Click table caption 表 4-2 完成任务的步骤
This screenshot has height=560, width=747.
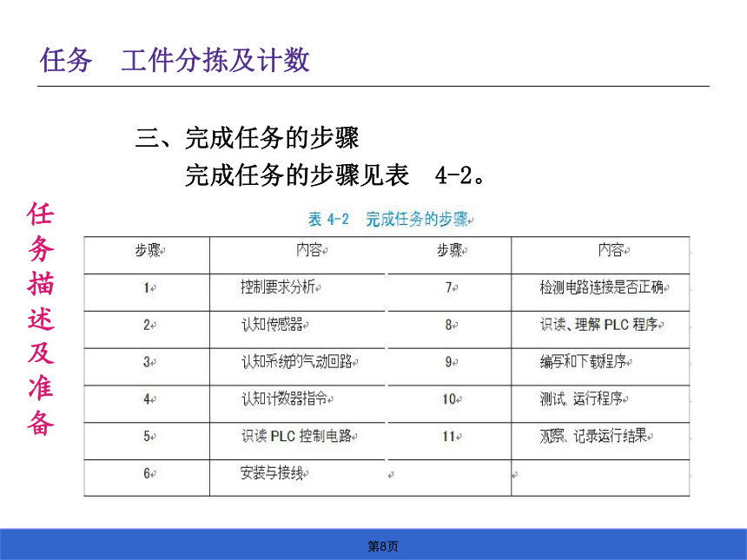pos(389,219)
